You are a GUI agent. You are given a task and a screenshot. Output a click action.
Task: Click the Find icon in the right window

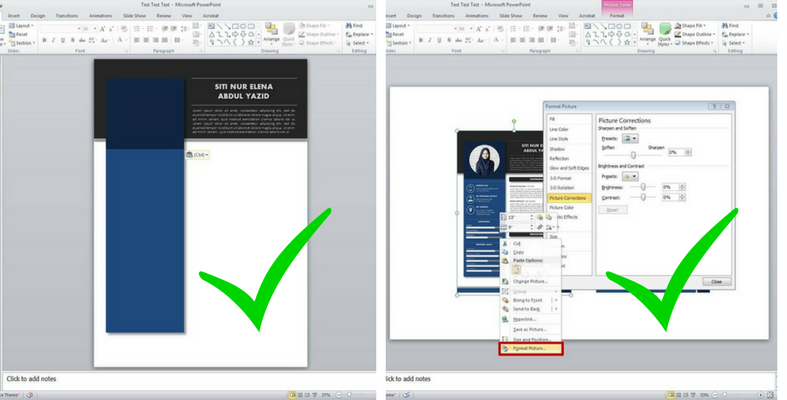point(725,25)
